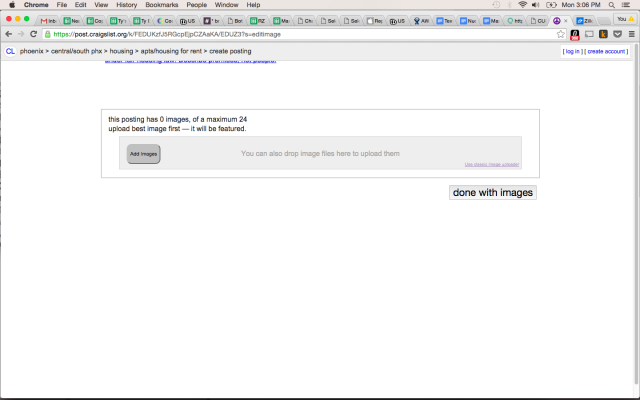This screenshot has height=400, width=640.
Task: Go back with the browser back arrow
Action: [x=8, y=34]
